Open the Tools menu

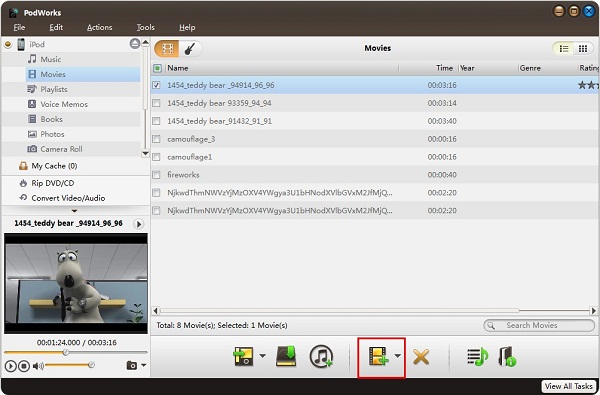click(145, 28)
